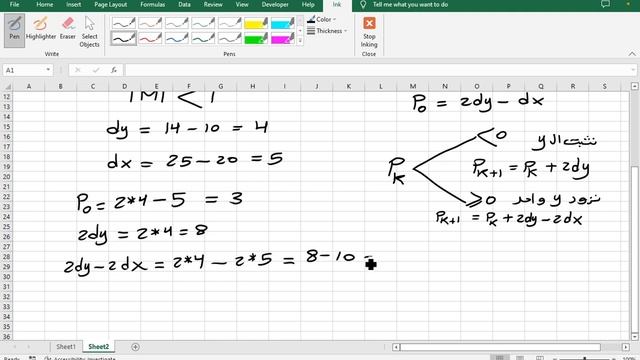Open the Formulas ribbon tab
This screenshot has width=640, height=360.
pyautogui.click(x=153, y=4)
